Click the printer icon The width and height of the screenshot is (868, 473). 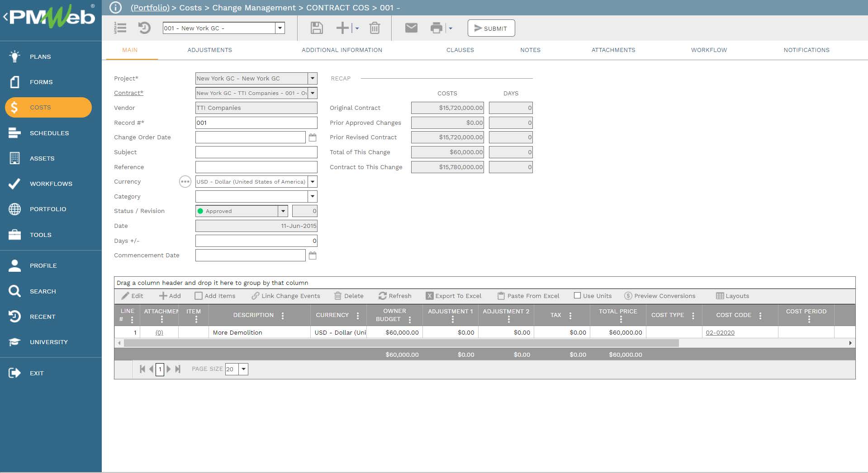click(x=436, y=28)
